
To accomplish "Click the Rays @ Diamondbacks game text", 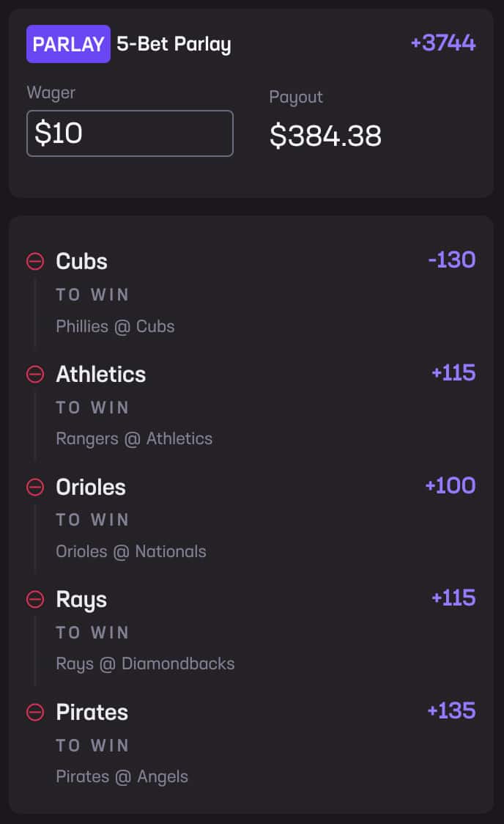I will point(145,663).
